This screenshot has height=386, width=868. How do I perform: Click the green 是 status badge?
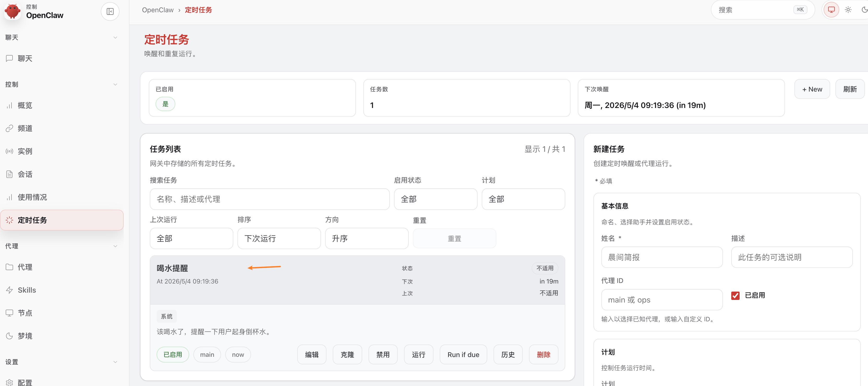click(x=165, y=104)
